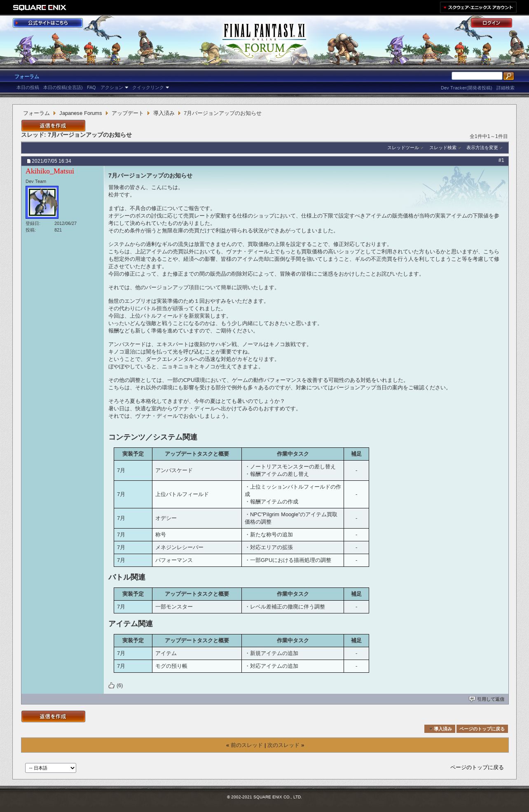Click the 公式サイトはこちら button
529x812 pixels.
[x=48, y=23]
